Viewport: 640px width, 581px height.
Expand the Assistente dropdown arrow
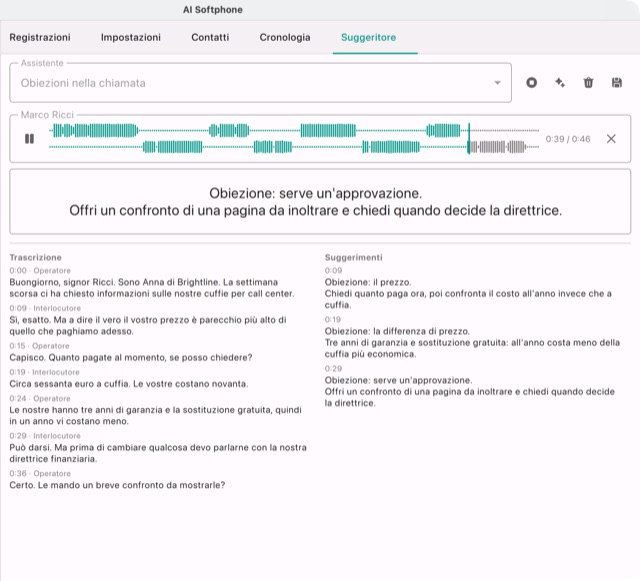(x=497, y=83)
